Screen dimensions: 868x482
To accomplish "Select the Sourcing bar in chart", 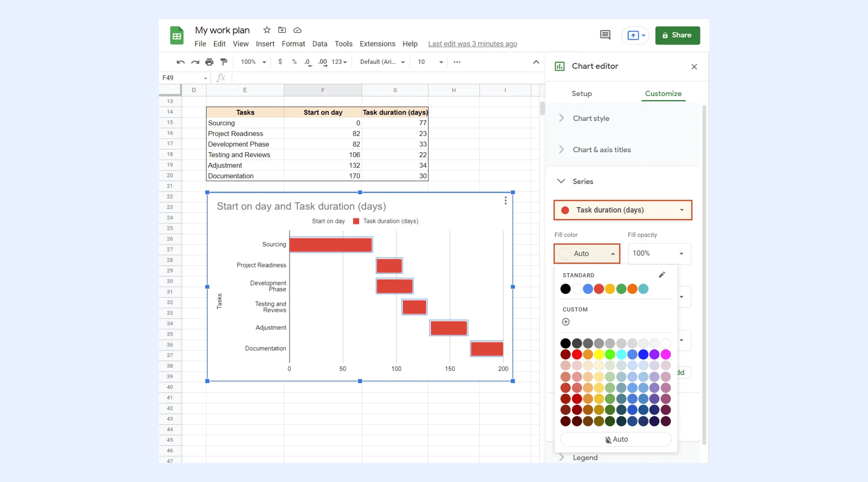I will point(331,245).
